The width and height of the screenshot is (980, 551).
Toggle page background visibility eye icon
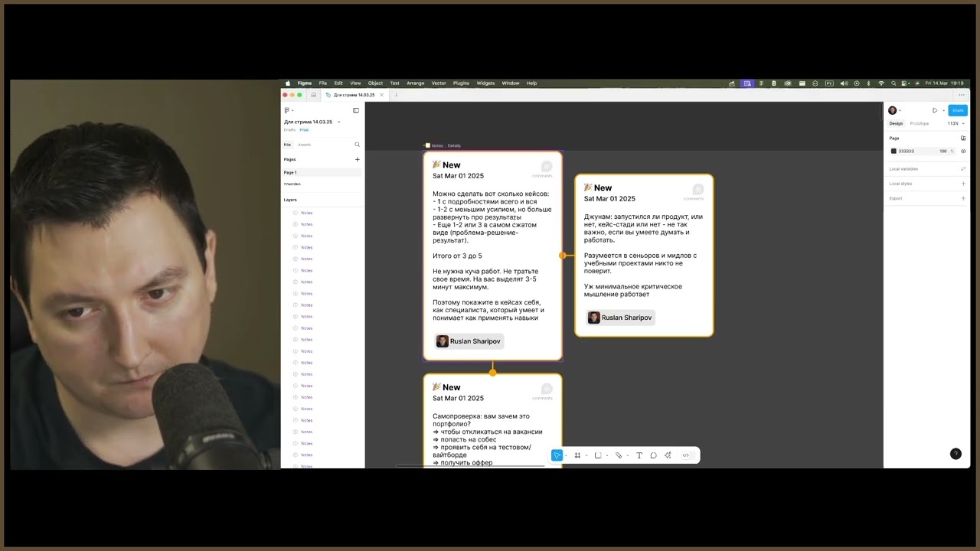click(963, 152)
